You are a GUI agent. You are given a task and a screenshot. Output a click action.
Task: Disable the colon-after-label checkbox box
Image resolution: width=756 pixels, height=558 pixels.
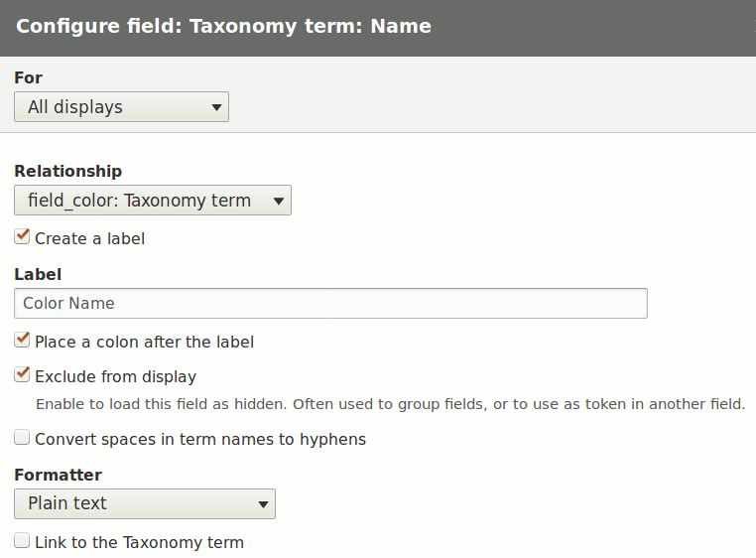22,341
